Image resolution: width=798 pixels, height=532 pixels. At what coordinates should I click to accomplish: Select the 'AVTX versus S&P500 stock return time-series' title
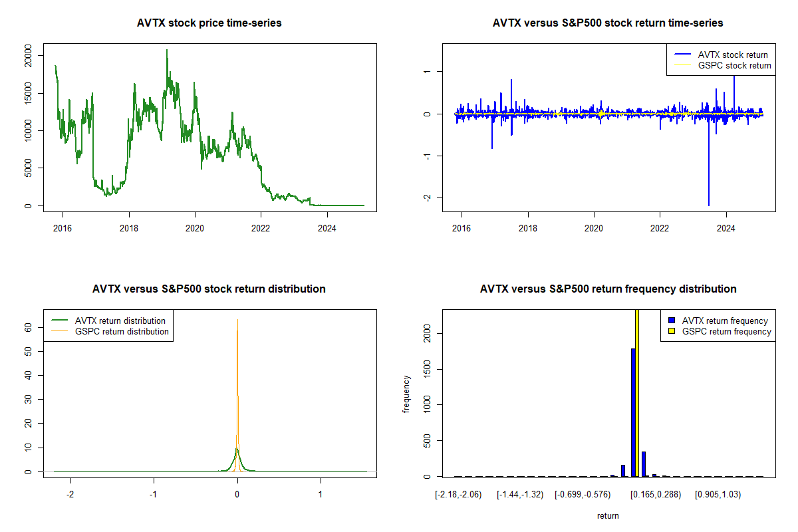click(608, 23)
